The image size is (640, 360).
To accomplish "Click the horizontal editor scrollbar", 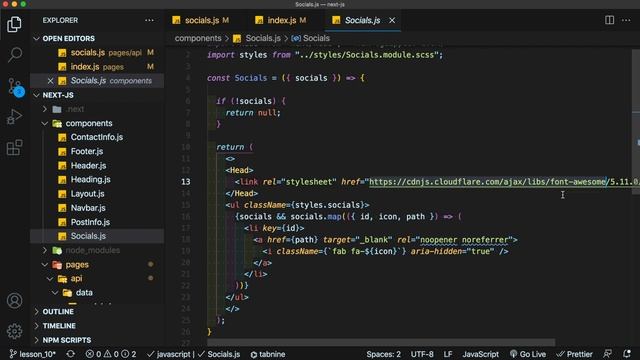I will [381, 342].
